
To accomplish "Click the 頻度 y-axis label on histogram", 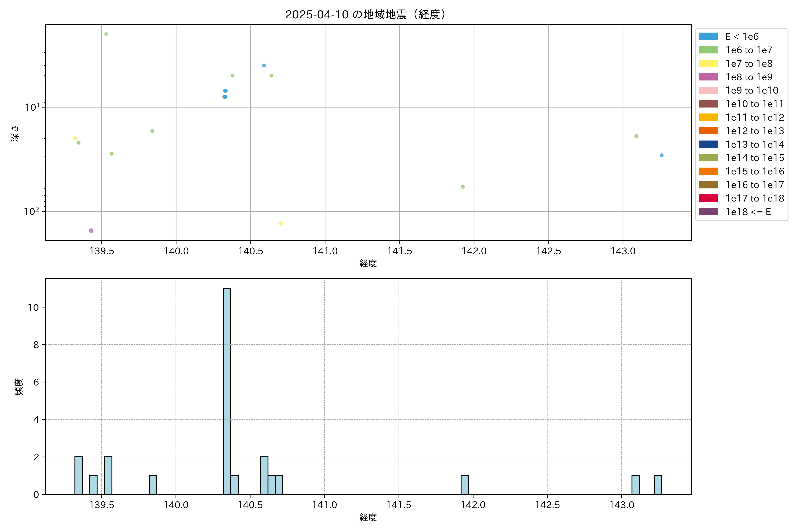I will [19, 387].
